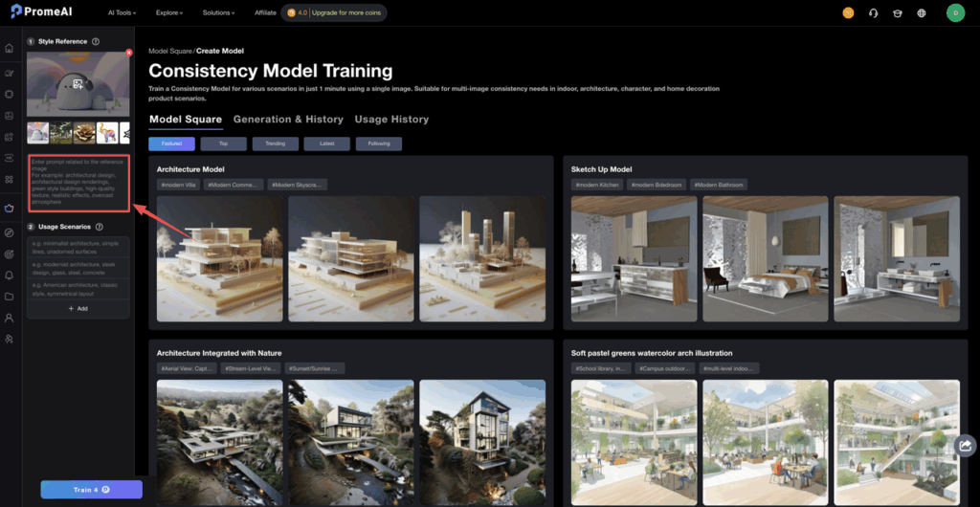Click the #modern Bdedroom tag
Image resolution: width=980 pixels, height=507 pixels.
click(656, 185)
